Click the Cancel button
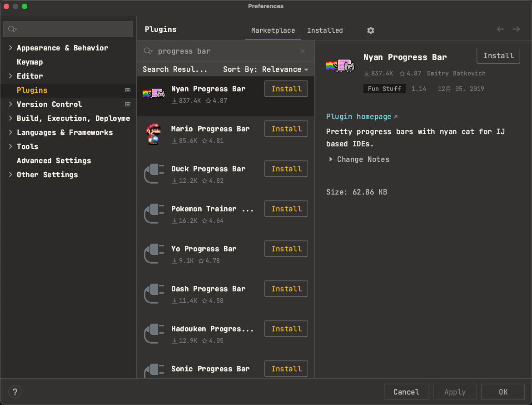This screenshot has width=532, height=405. pyautogui.click(x=406, y=392)
